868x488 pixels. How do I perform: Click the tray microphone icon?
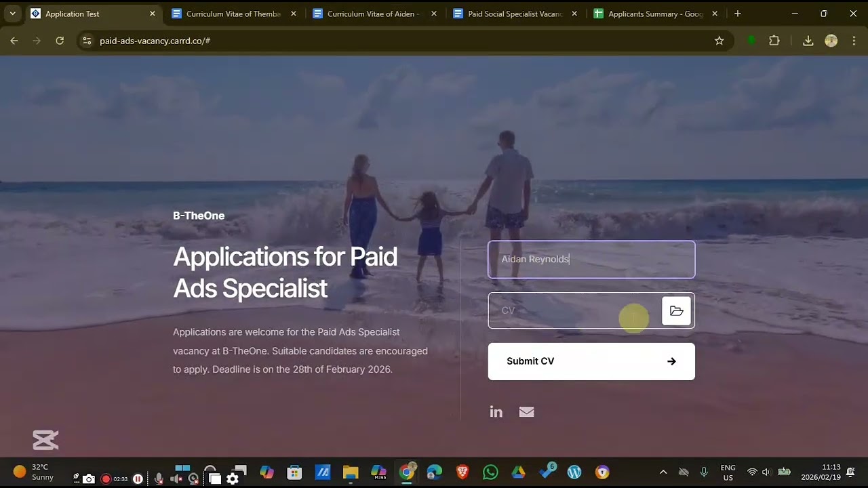click(704, 472)
